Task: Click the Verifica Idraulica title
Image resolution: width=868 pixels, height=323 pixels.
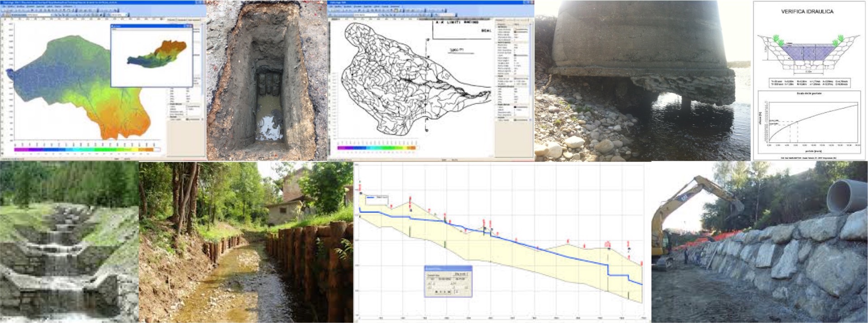Action: 807,11
